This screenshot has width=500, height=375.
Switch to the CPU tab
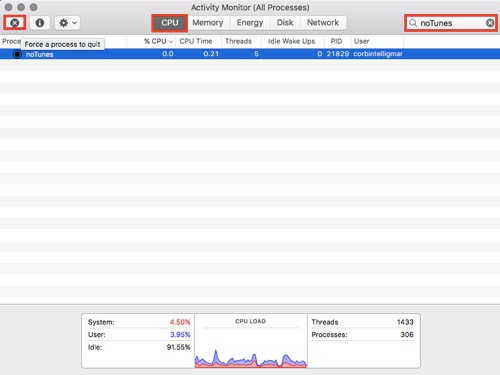tap(170, 23)
